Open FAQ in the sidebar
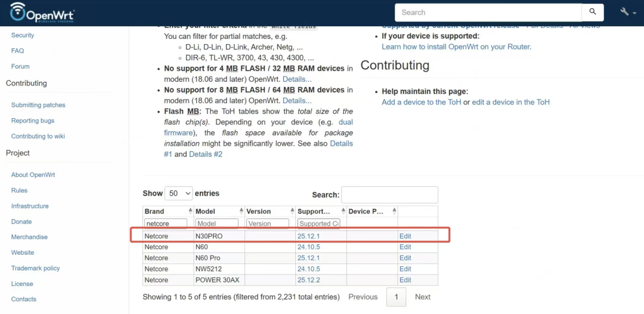 18,51
